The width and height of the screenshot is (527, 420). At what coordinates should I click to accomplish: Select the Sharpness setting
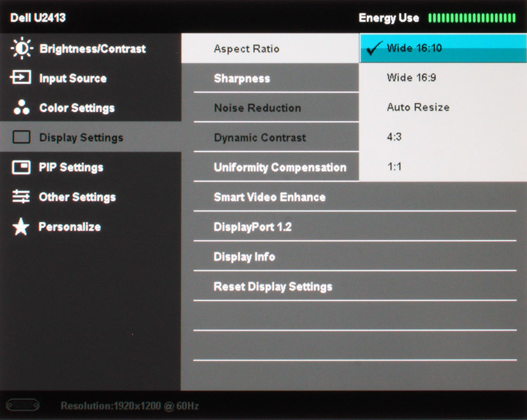[x=276, y=78]
